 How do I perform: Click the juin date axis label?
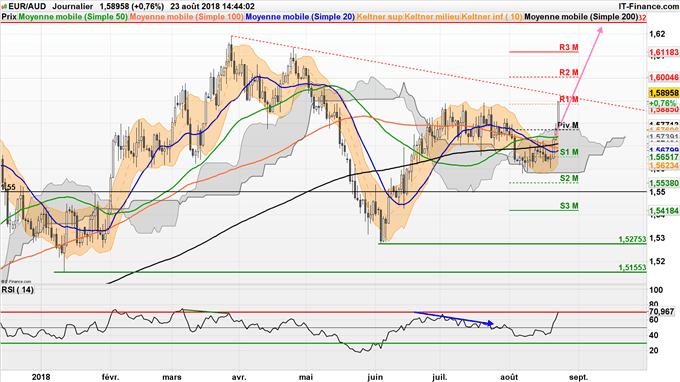[x=375, y=377]
